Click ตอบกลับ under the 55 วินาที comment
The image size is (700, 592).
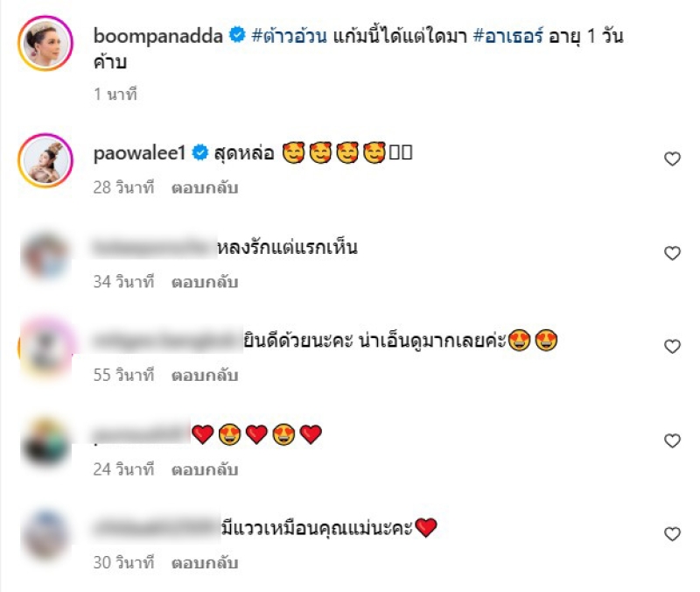(205, 376)
